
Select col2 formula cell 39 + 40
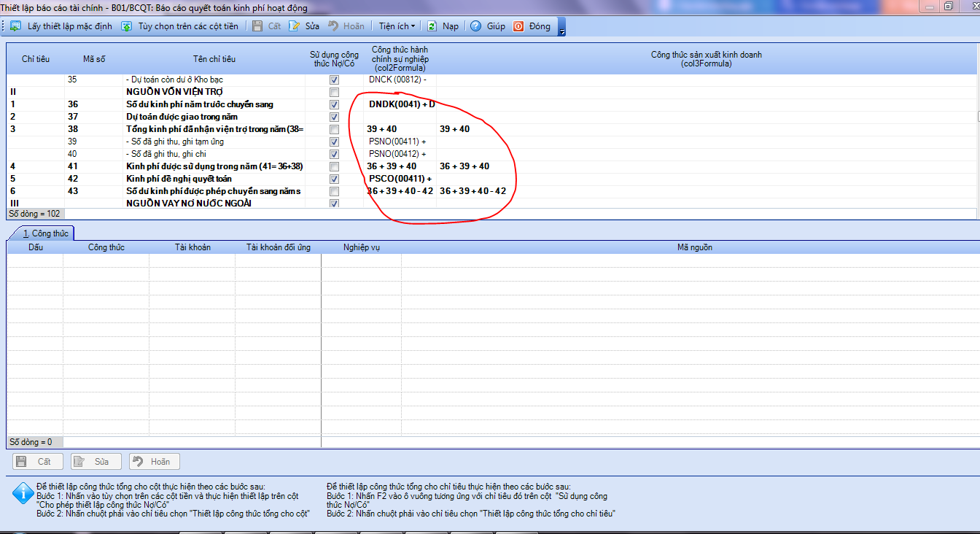pyautogui.click(x=400, y=129)
